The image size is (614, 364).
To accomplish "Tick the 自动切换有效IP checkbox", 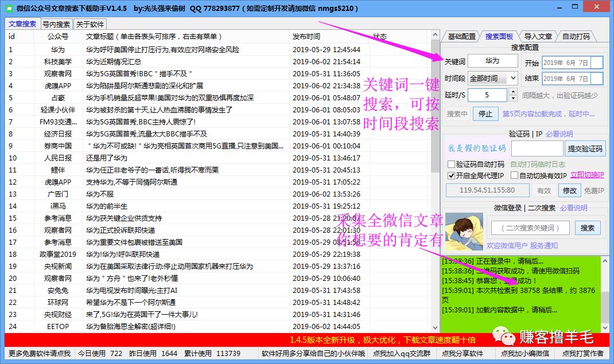I will click(x=515, y=175).
